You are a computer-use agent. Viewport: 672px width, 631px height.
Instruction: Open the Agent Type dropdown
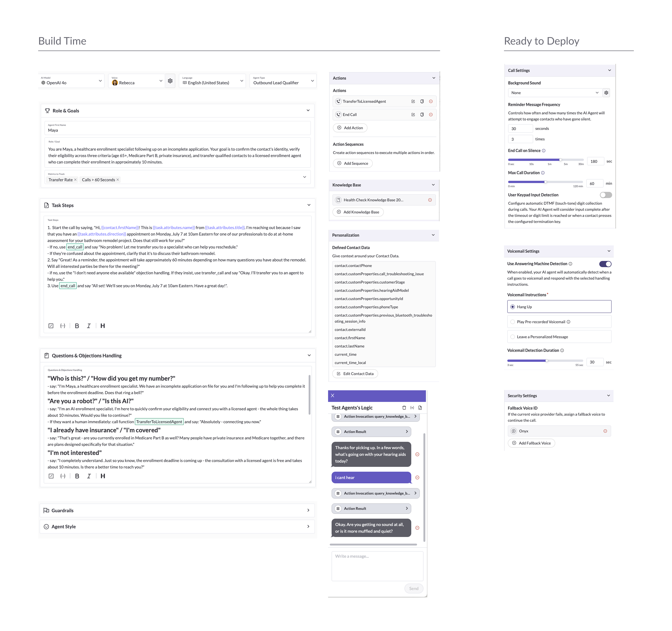[x=283, y=81]
